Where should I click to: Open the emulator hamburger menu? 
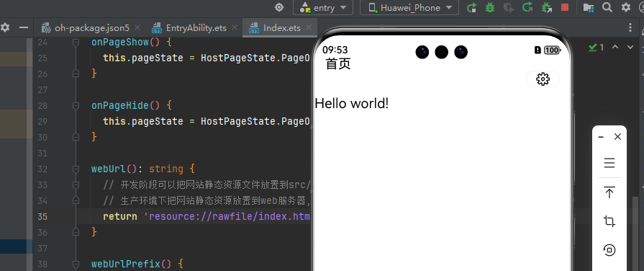coord(609,163)
